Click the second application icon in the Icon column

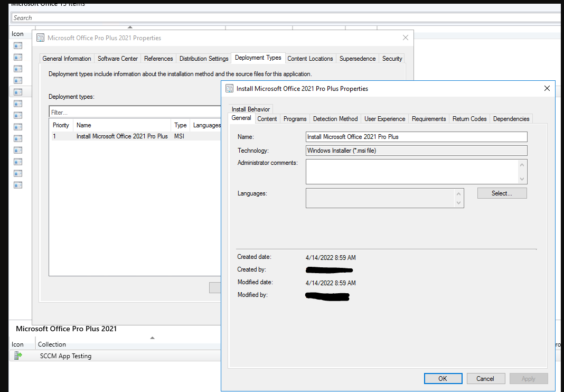pos(17,57)
